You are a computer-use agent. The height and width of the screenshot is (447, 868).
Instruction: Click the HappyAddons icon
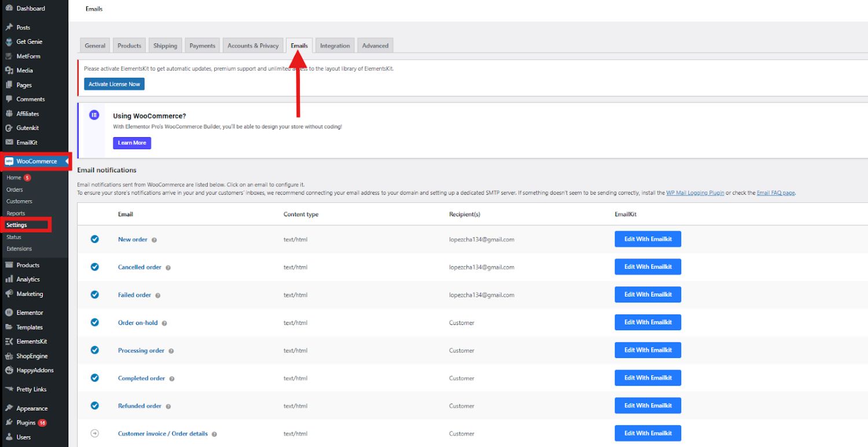tap(9, 370)
